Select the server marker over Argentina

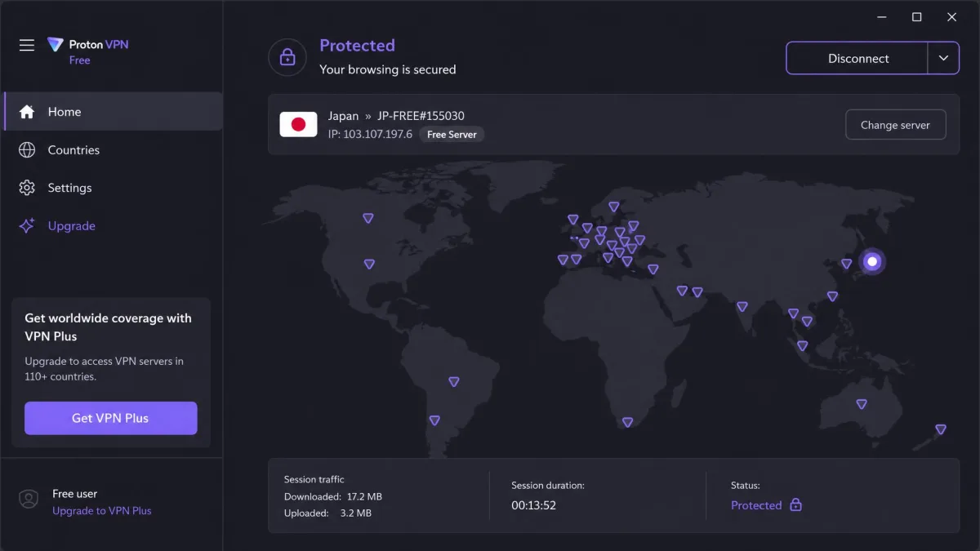click(x=434, y=420)
